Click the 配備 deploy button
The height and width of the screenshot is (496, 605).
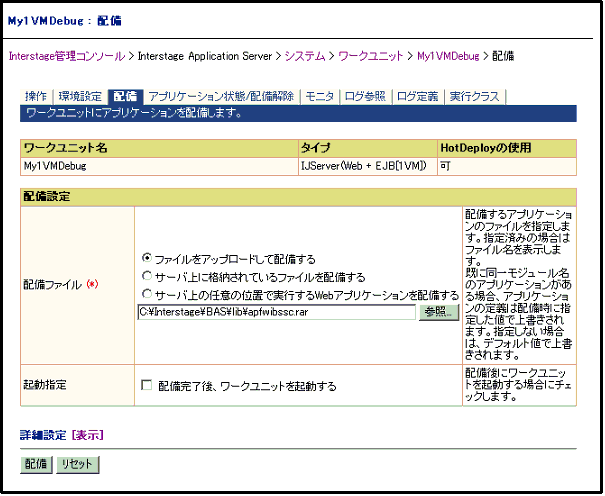pos(36,464)
